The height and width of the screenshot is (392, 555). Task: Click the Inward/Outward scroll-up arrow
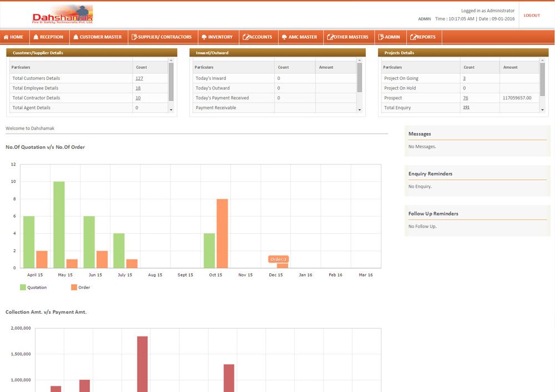coord(360,61)
